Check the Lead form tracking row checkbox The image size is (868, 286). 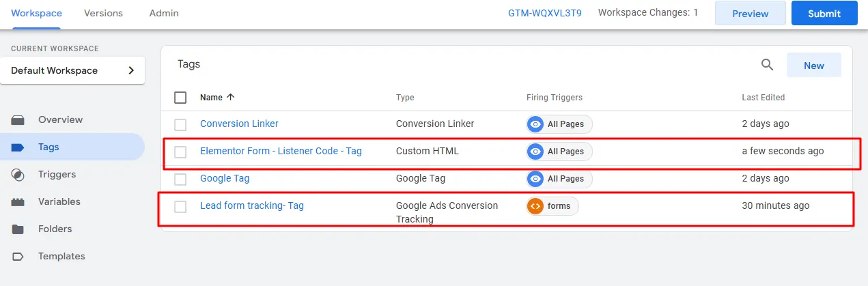pos(180,206)
